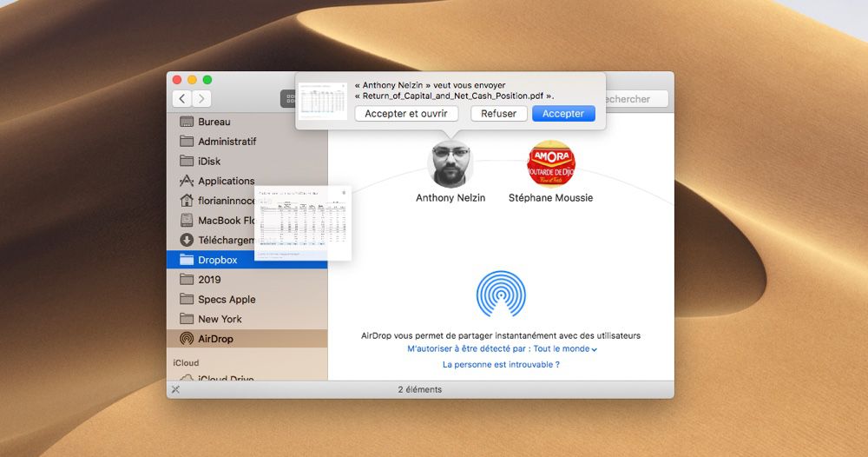Focus the Rechercher search field
The image size is (868, 457).
point(636,99)
